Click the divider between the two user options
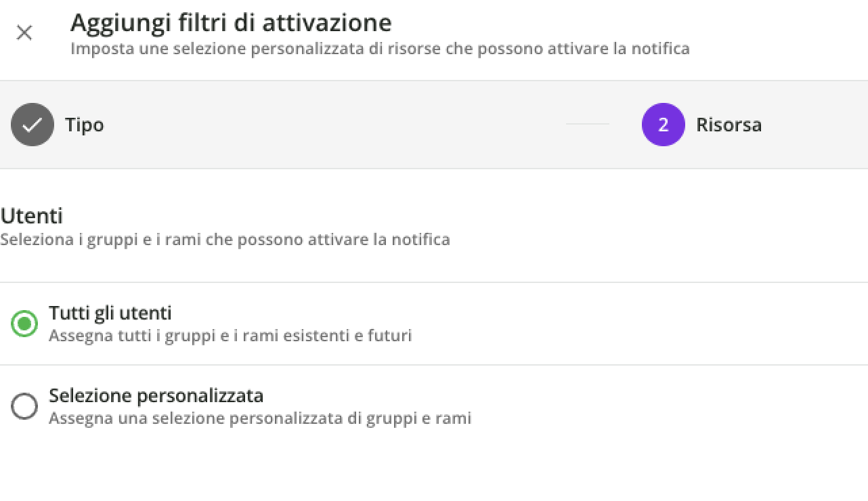The height and width of the screenshot is (501, 868). tap(433, 365)
